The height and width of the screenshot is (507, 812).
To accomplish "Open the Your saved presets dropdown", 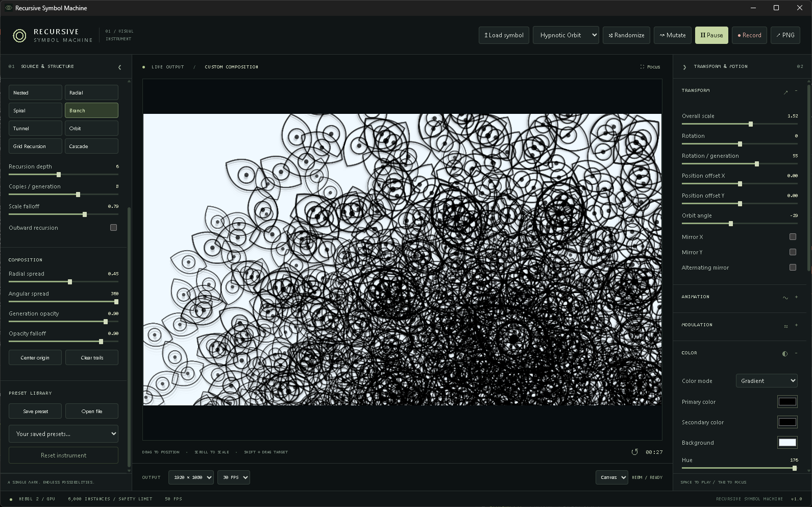I will [63, 434].
